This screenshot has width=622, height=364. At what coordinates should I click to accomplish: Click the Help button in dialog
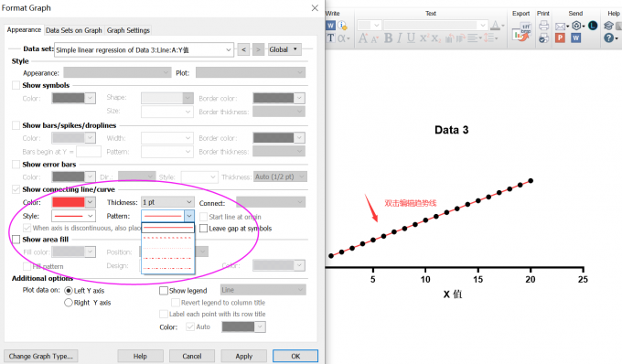(140, 356)
